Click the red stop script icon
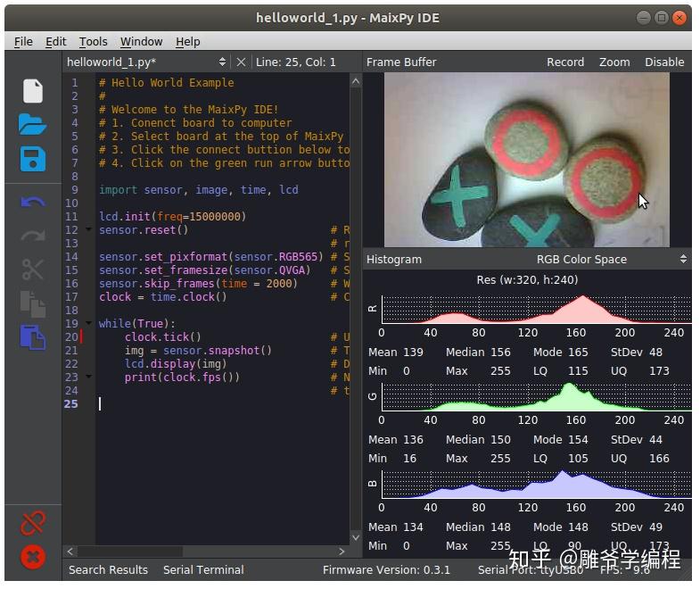This screenshot has height=589, width=700. click(33, 558)
